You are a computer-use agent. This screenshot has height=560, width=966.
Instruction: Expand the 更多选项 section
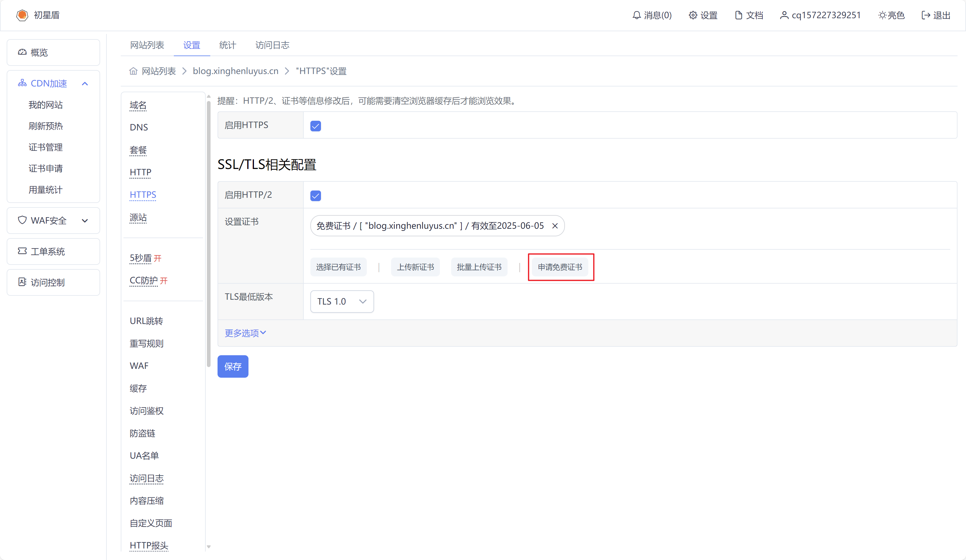(x=245, y=333)
